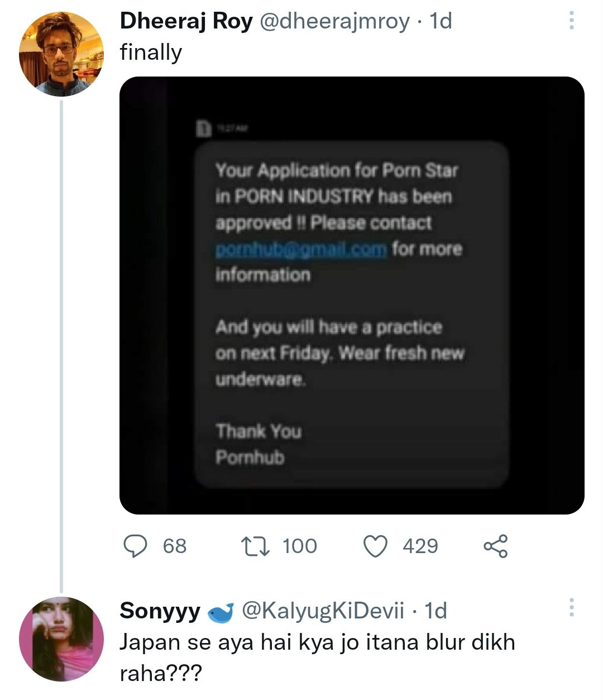Viewport: 603px width, 700px height.
Task: View the 429 likes count
Action: pyautogui.click(x=420, y=546)
